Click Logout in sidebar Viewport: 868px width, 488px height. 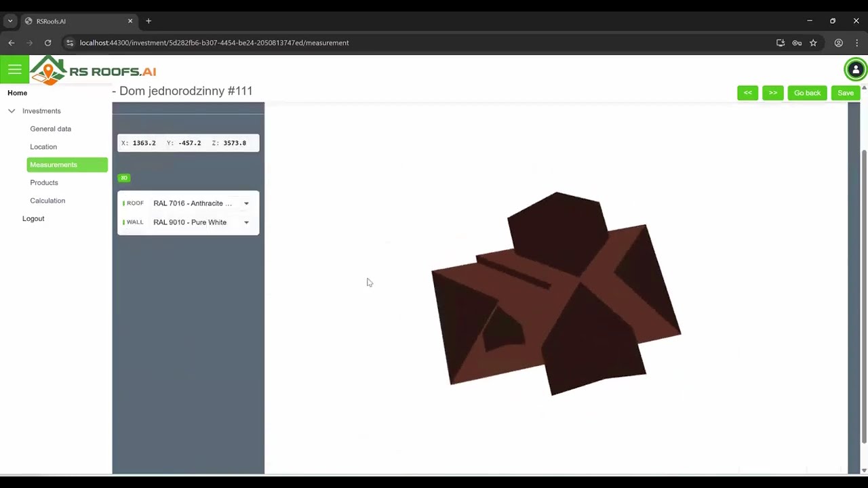click(33, 218)
